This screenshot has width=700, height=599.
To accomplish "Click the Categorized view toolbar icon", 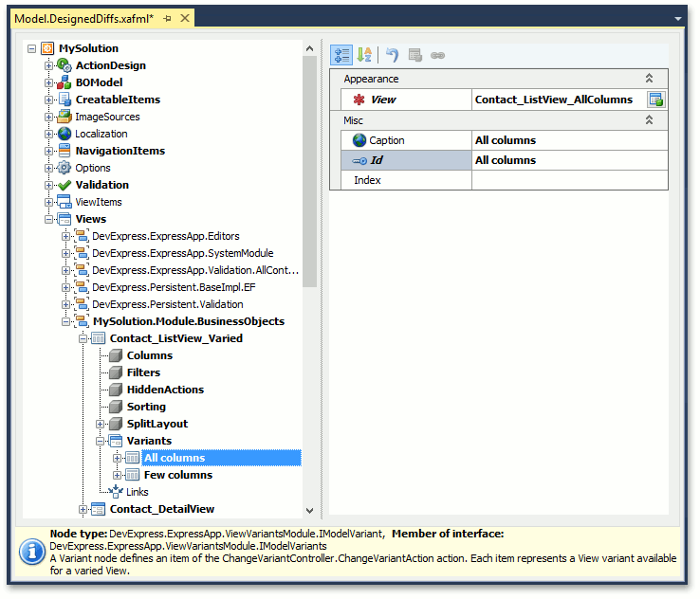I will (x=341, y=55).
